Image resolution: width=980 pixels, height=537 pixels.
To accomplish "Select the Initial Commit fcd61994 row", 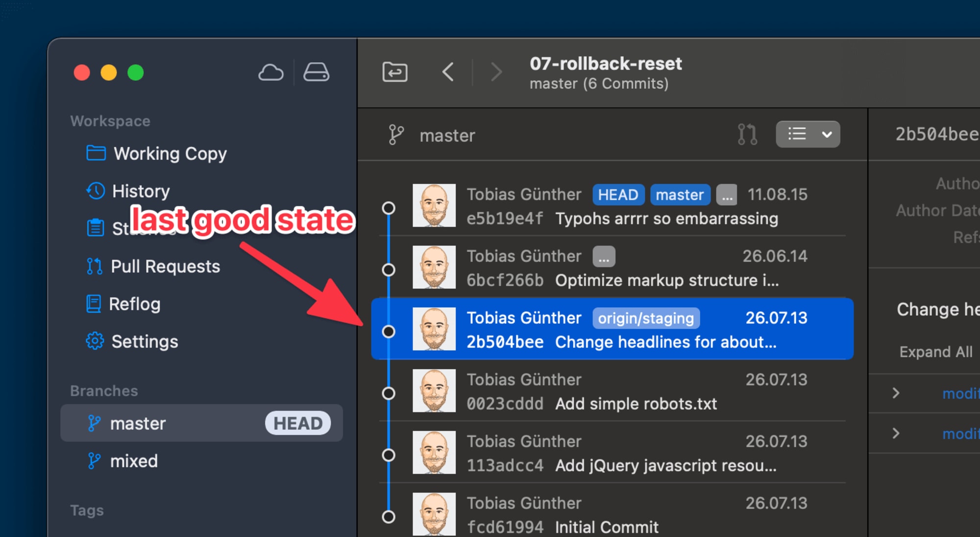I will point(612,514).
